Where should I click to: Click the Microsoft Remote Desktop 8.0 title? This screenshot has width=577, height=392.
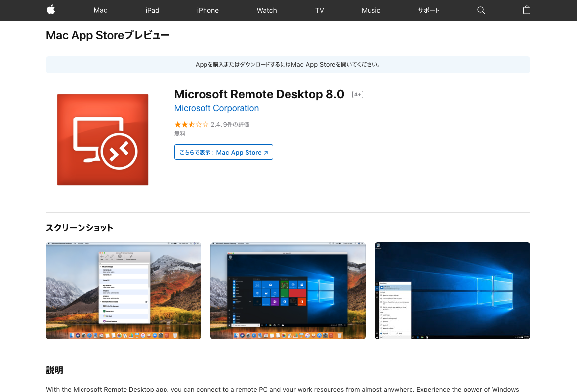pyautogui.click(x=259, y=94)
